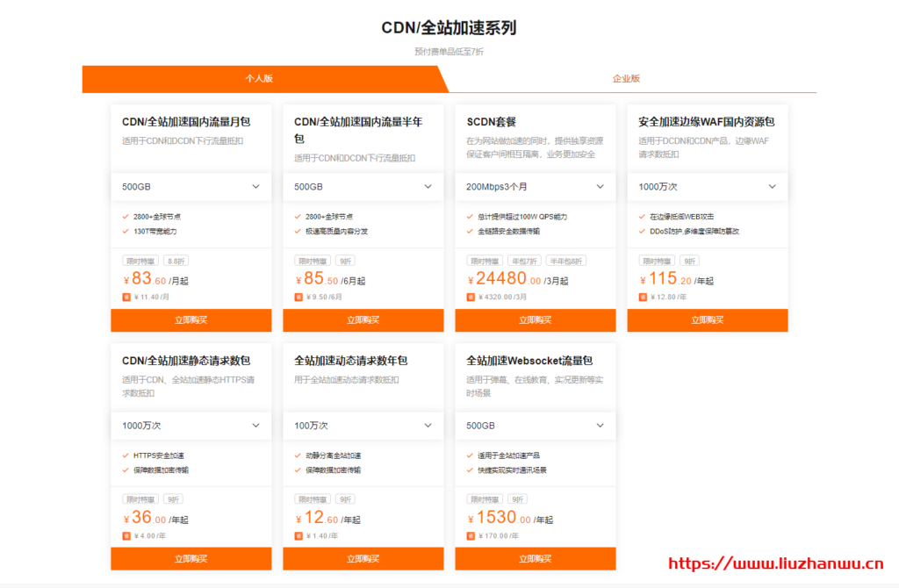Switch to the 企业版 tab
This screenshot has width=899, height=588.
click(x=626, y=78)
